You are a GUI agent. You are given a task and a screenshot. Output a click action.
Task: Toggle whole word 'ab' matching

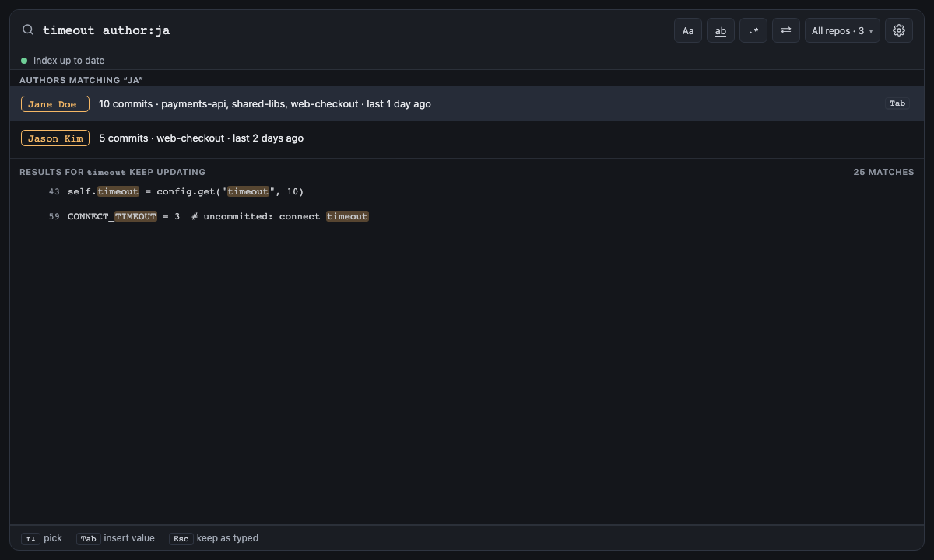pyautogui.click(x=721, y=30)
